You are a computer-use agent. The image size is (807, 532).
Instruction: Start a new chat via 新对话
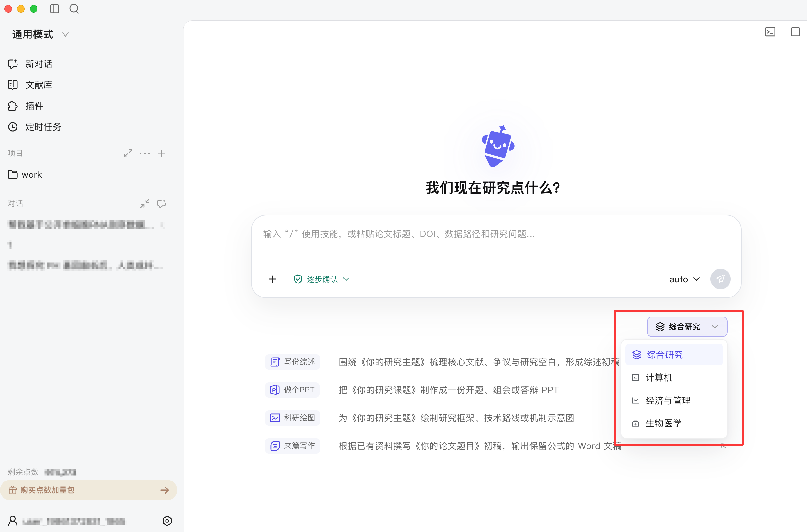(30, 64)
